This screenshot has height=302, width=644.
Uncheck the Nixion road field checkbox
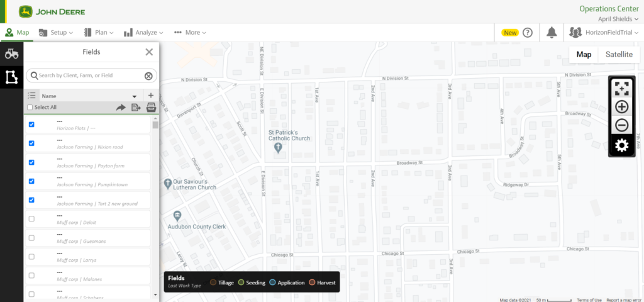click(x=31, y=143)
